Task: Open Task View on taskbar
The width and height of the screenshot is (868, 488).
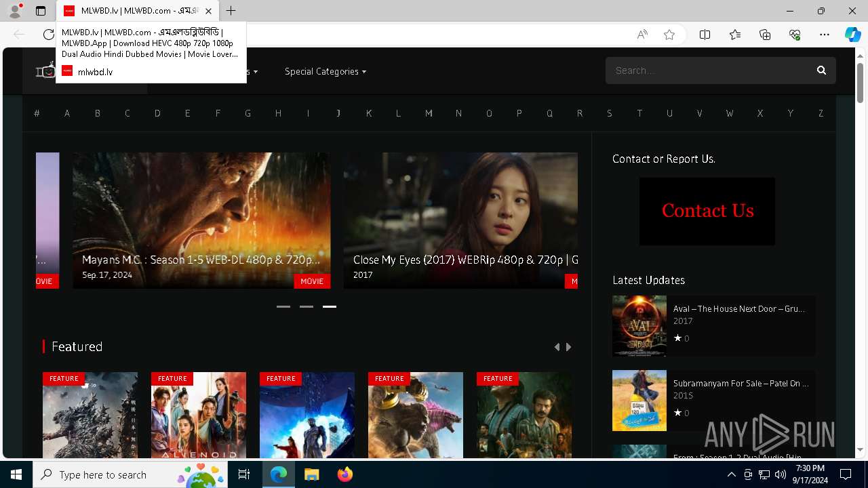Action: [244, 474]
